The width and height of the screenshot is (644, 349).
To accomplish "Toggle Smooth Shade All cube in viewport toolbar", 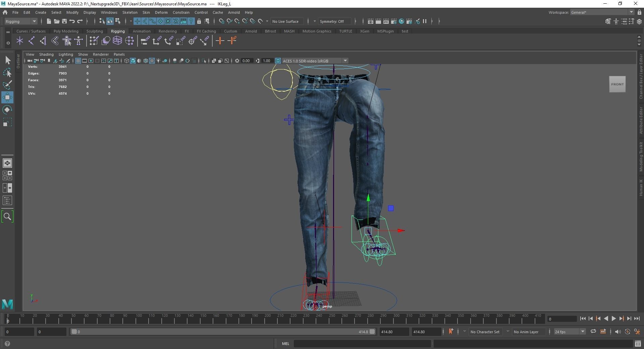I will (133, 61).
